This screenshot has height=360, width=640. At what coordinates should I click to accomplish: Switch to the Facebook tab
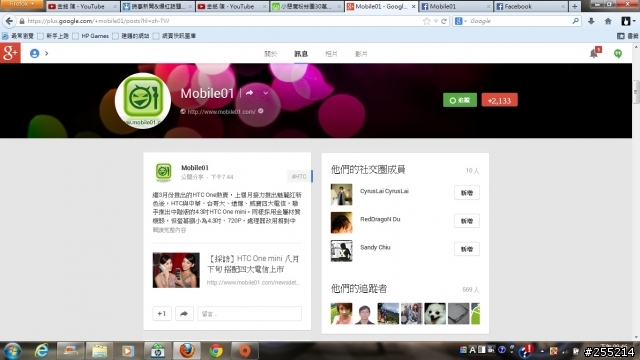[x=531, y=6]
